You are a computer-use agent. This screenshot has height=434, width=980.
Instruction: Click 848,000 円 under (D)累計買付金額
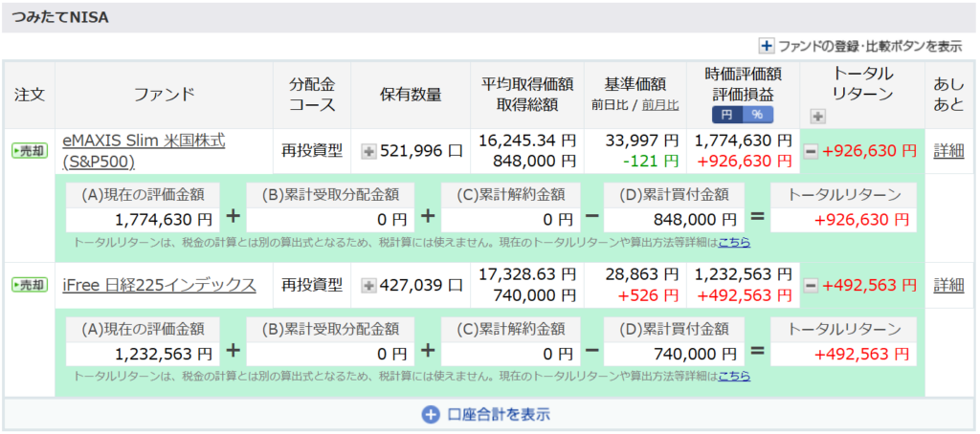pos(695,220)
